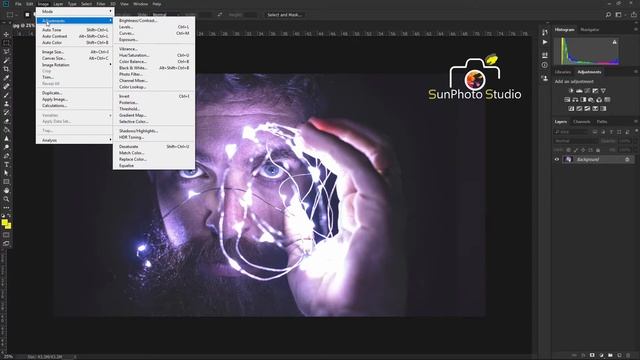The height and width of the screenshot is (360, 640).
Task: Choose Curves from the Adjustments submenu
Action: (x=154, y=33)
